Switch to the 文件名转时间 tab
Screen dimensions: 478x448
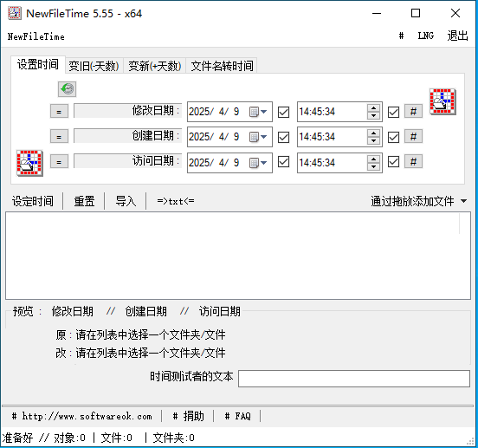coord(222,66)
